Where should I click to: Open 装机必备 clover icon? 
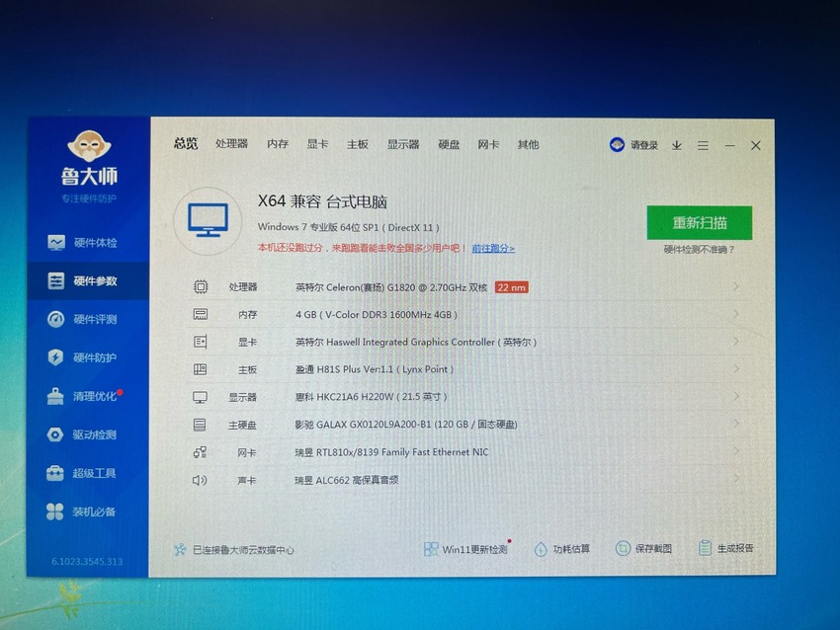tap(54, 512)
